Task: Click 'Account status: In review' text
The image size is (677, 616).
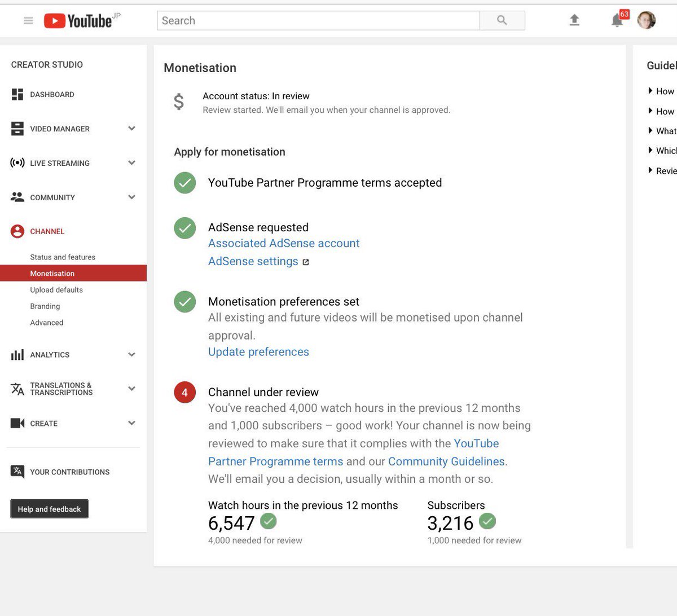Action: (256, 96)
